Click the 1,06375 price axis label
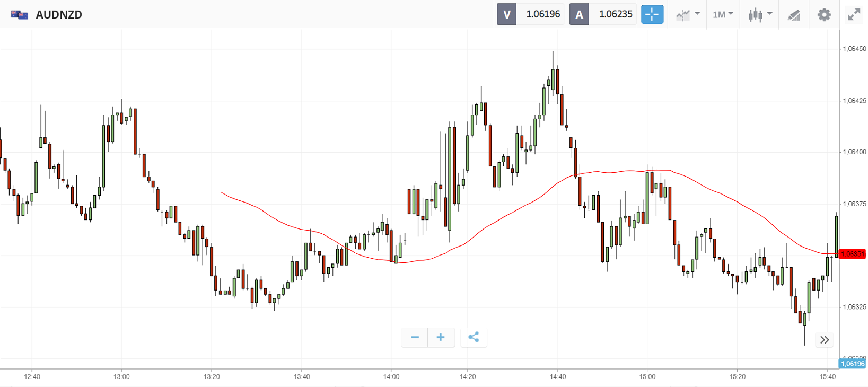 [x=854, y=204]
